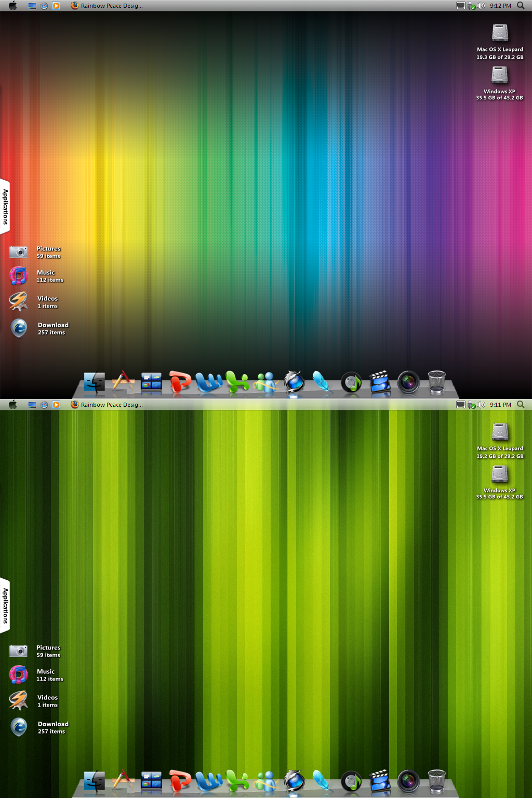This screenshot has width=532, height=798.
Task: Open the Download folder on rainbow desktop
Action: point(19,328)
